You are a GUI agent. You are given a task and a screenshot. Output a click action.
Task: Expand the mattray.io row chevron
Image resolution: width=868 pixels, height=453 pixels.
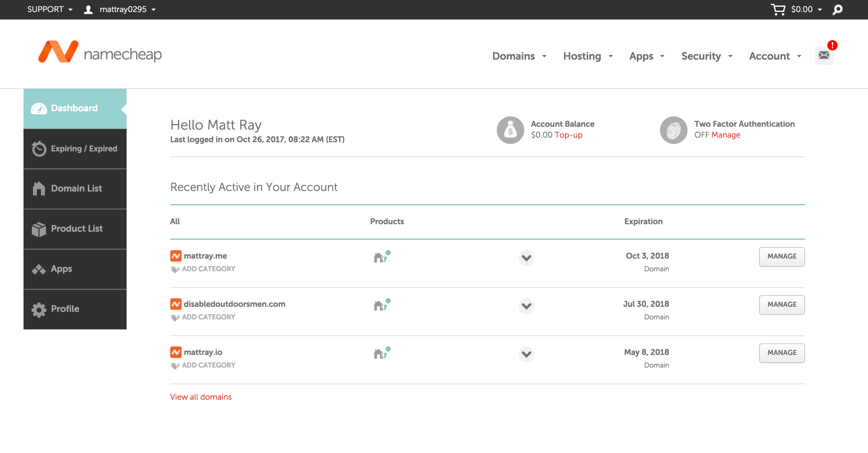click(x=526, y=354)
